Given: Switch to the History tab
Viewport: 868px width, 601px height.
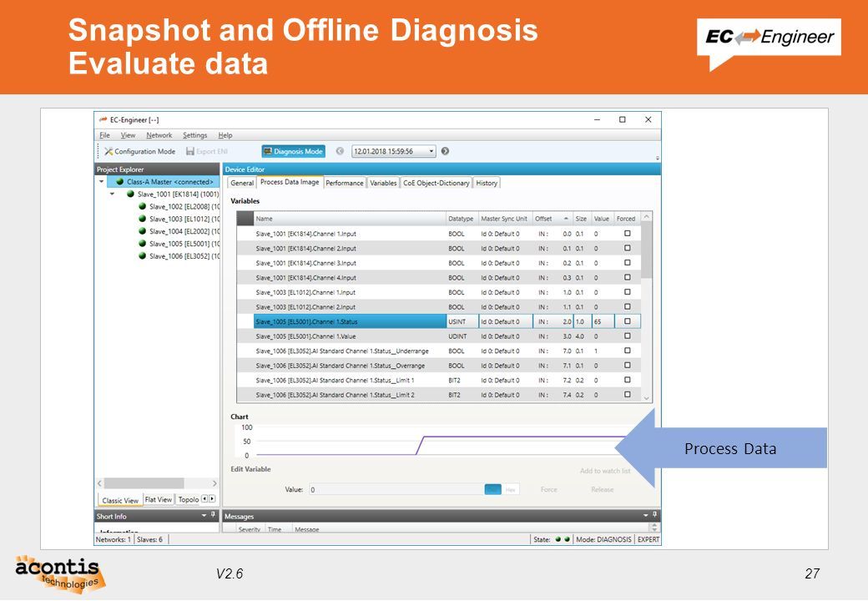Looking at the screenshot, I should tap(487, 183).
